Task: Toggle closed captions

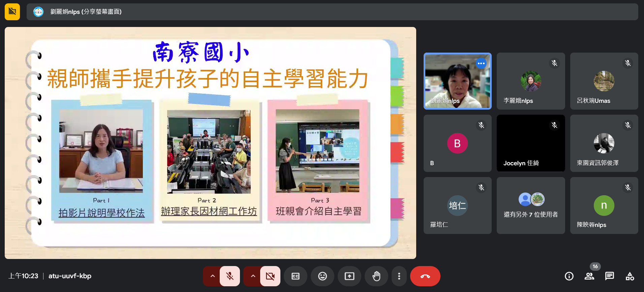Action: point(296,276)
